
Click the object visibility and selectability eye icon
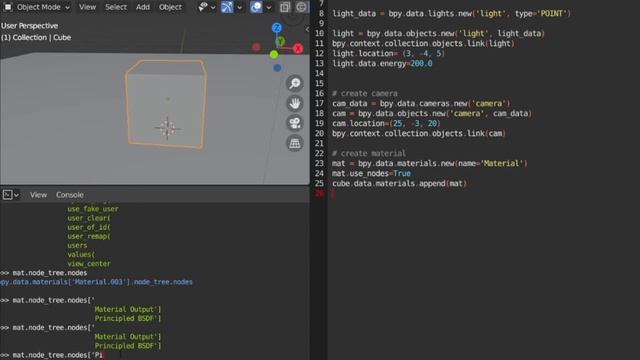point(203,7)
